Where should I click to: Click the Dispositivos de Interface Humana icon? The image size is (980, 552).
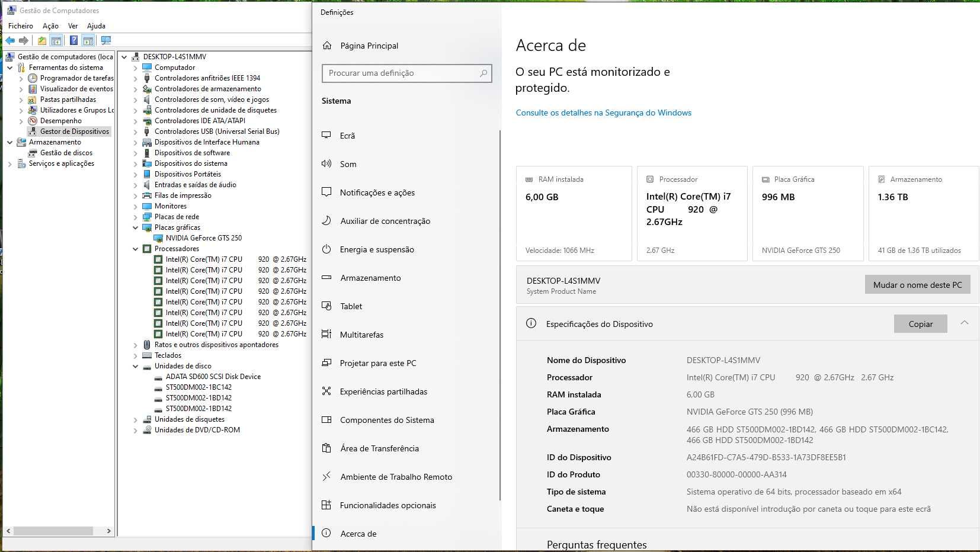[147, 142]
